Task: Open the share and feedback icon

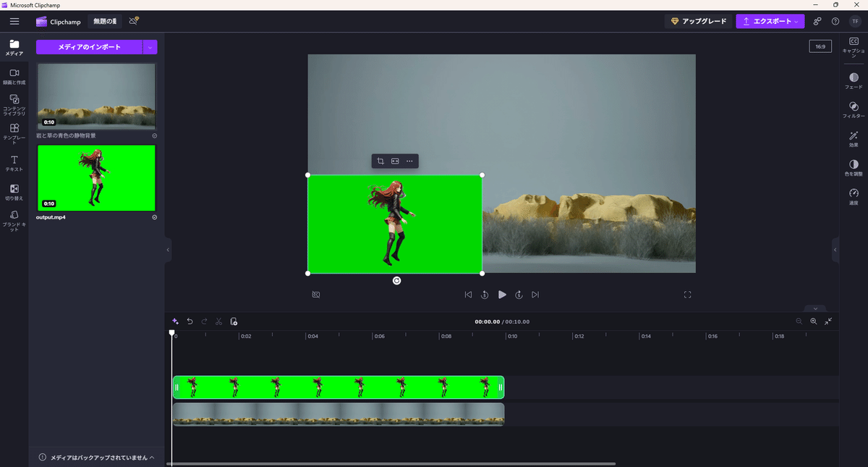Action: [x=817, y=22]
